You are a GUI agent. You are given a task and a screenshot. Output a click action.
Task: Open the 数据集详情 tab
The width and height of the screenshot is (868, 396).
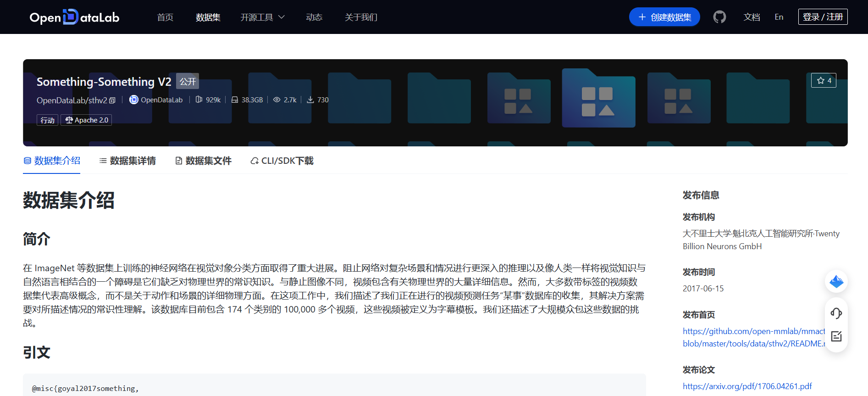pyautogui.click(x=127, y=161)
